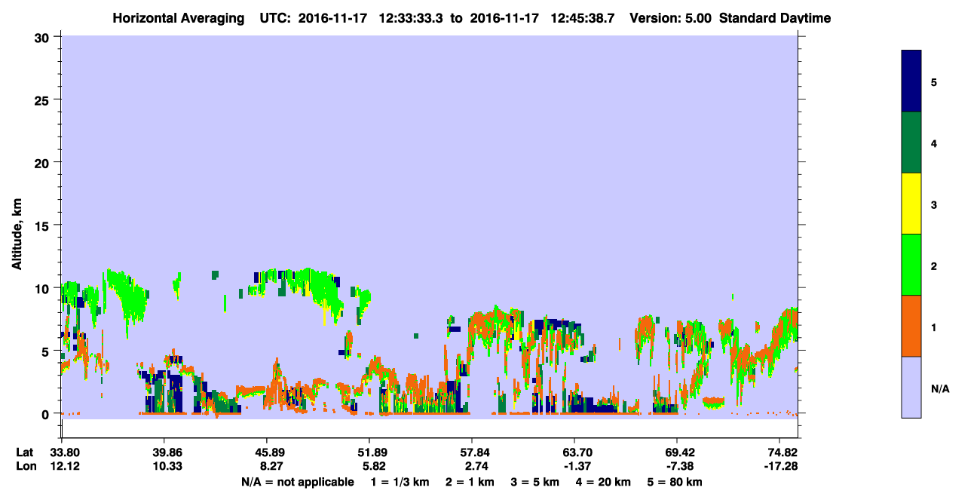Viewport: 980px width, 503px height.
Task: Click the legend label 'N/A' beside colorbar
Action: [940, 388]
